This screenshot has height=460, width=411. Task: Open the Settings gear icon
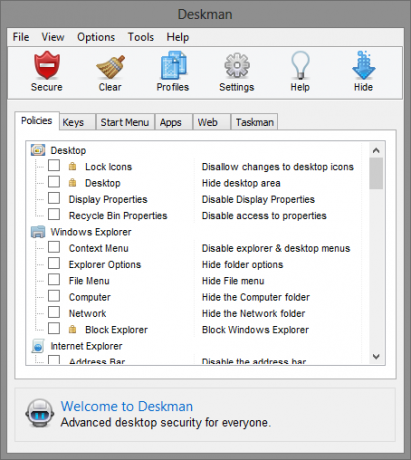[237, 66]
